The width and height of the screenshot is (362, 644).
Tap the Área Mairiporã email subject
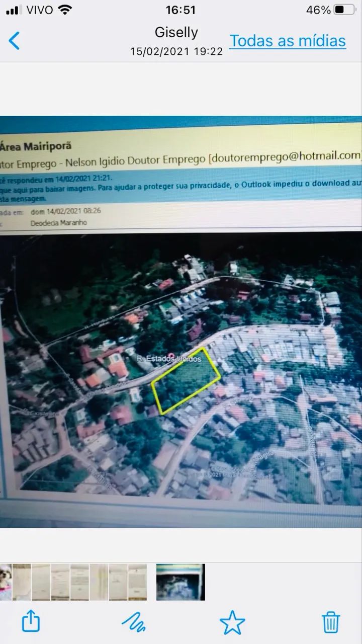[x=36, y=146]
